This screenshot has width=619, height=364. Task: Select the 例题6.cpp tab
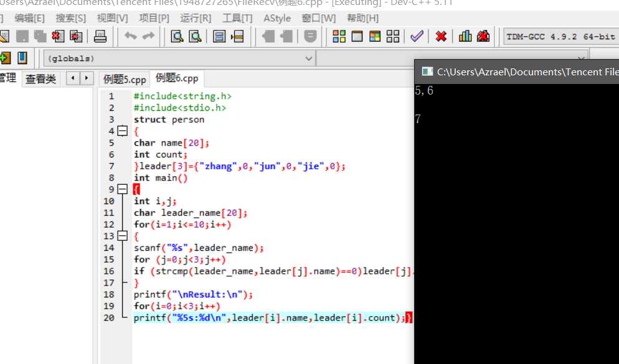click(177, 78)
